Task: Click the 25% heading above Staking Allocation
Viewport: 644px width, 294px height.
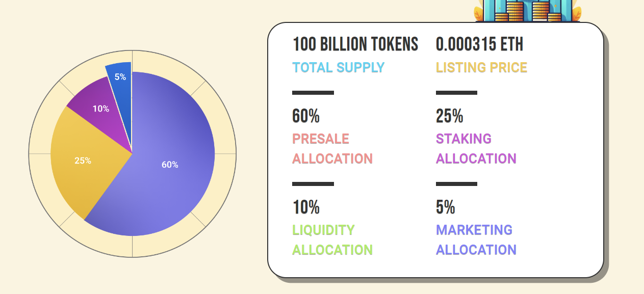Action: [x=449, y=116]
